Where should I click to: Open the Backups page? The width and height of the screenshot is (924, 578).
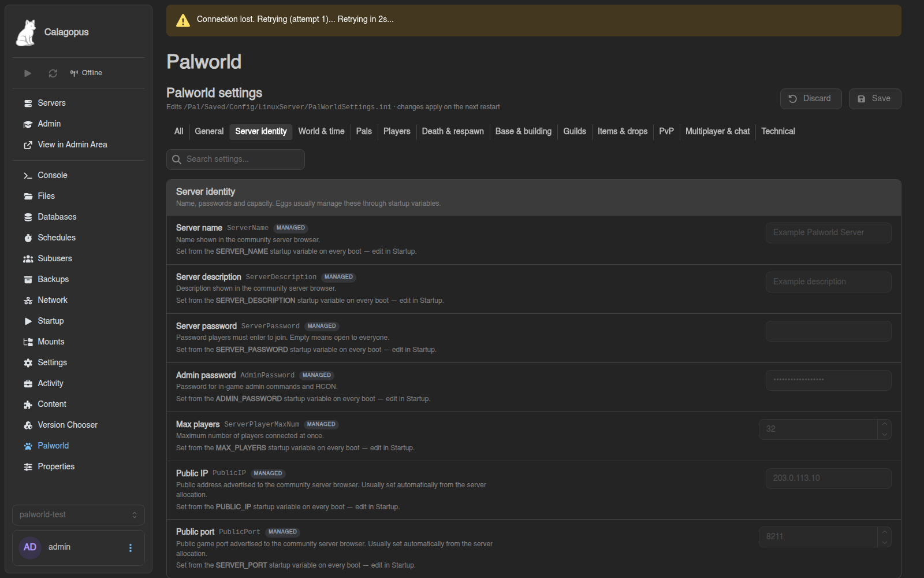click(x=79, y=279)
